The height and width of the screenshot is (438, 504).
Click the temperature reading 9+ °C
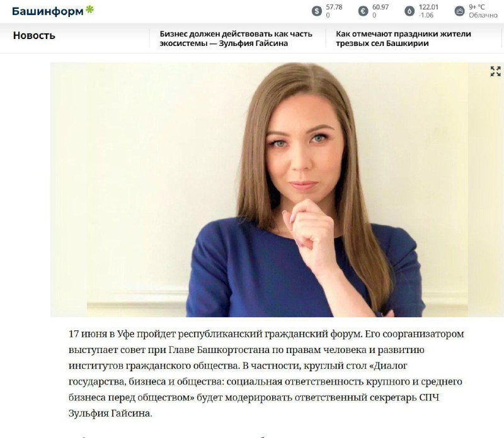(x=477, y=7)
